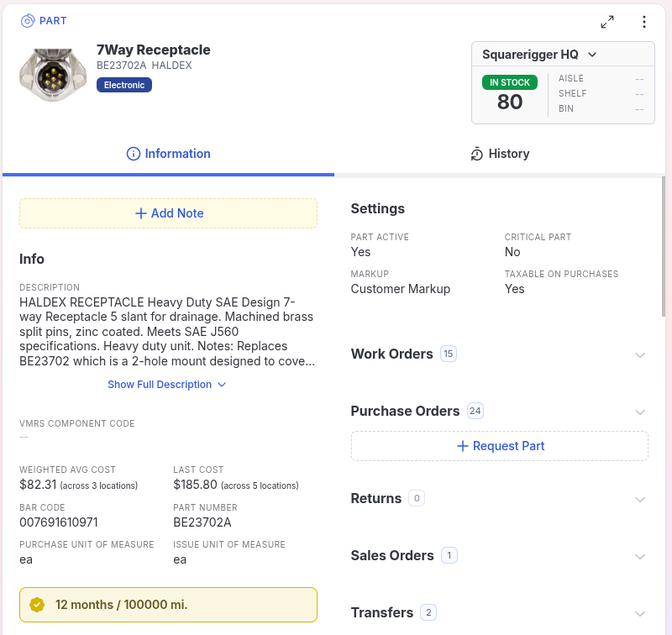Click the plus icon in Add Note
The image size is (672, 635).
click(140, 213)
